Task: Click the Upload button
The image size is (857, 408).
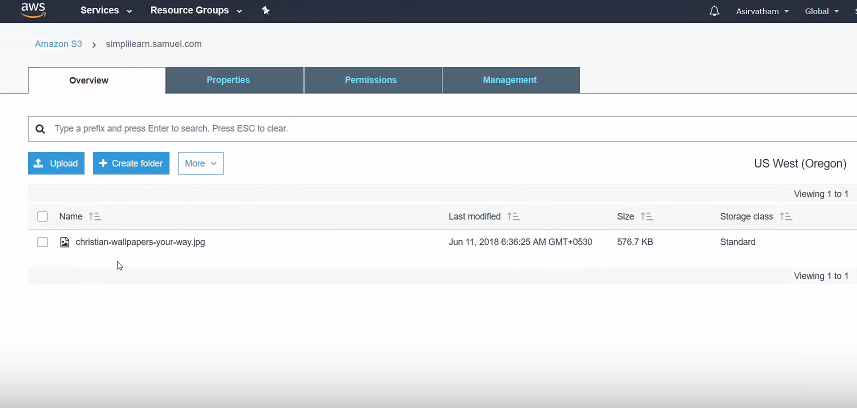Action: (56, 163)
